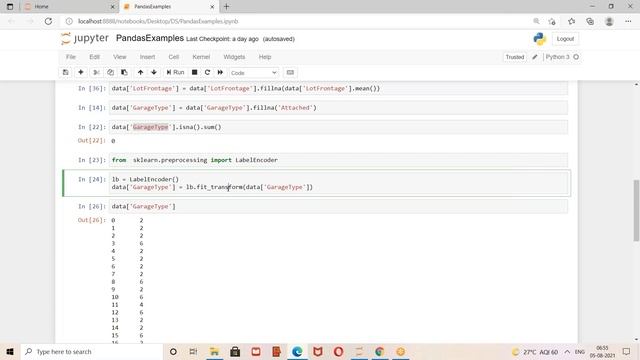Screen dimensions: 640x360
Task: Open the Kernel menu
Action: 201,57
